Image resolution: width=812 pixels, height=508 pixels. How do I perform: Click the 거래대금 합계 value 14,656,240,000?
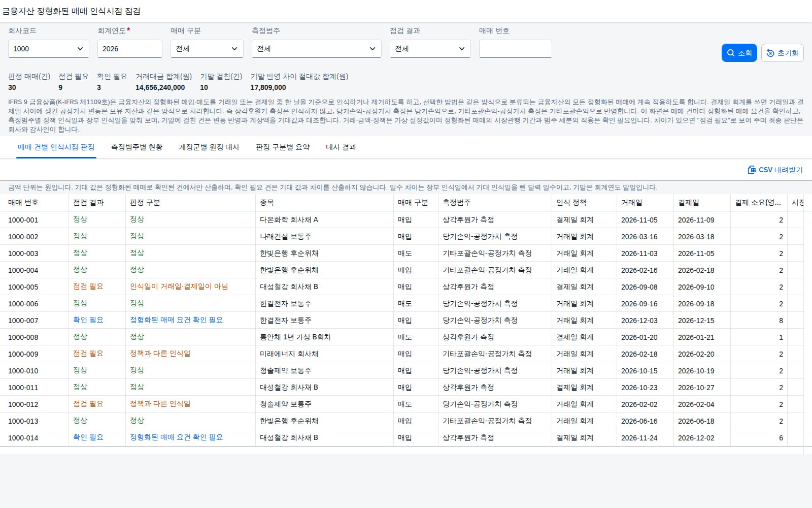pos(160,87)
